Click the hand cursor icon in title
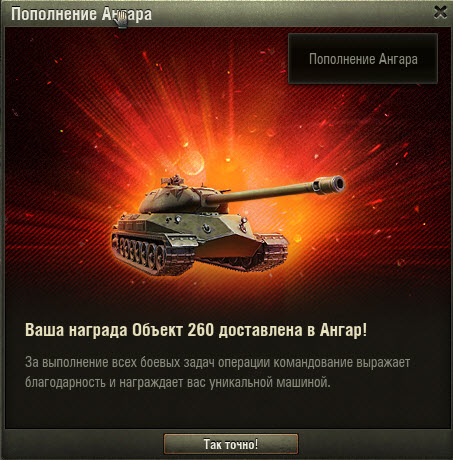Viewport: 453px width, 460px height. click(x=121, y=20)
